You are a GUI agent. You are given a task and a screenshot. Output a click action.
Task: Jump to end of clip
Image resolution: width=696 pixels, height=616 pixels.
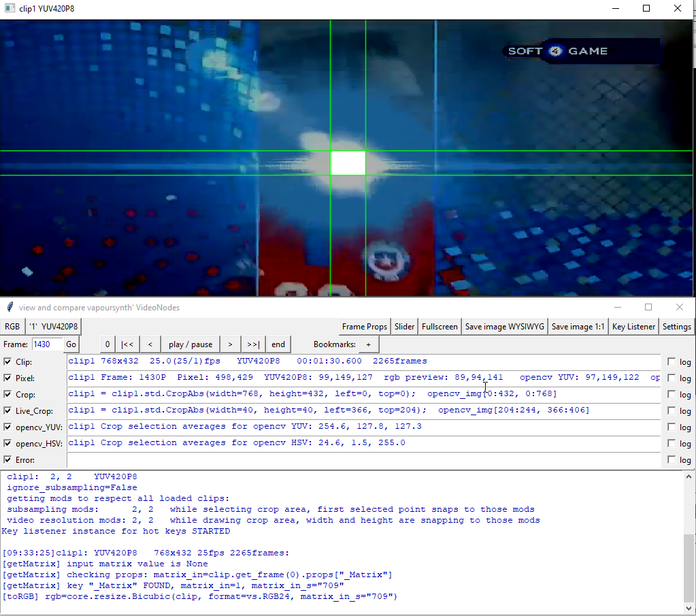click(x=278, y=344)
